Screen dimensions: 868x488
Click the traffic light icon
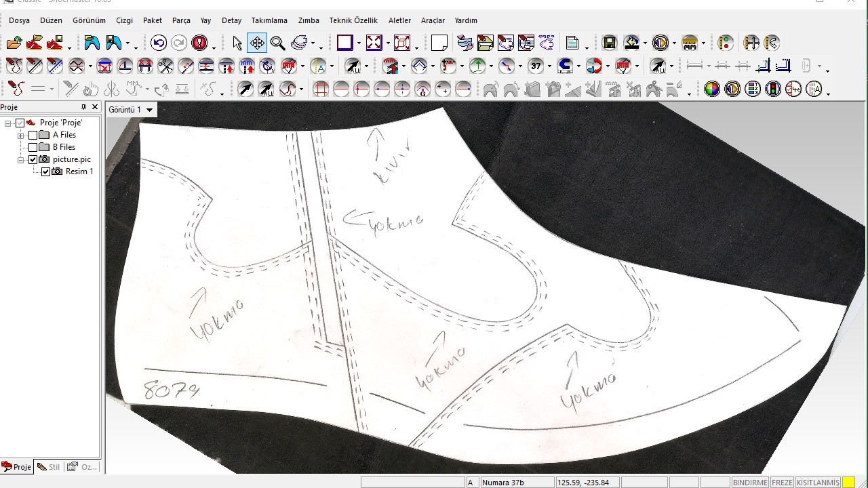[x=772, y=89]
